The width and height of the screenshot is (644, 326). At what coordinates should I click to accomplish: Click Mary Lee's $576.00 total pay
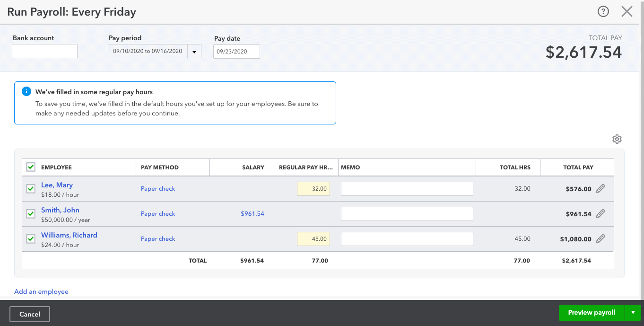(x=578, y=189)
